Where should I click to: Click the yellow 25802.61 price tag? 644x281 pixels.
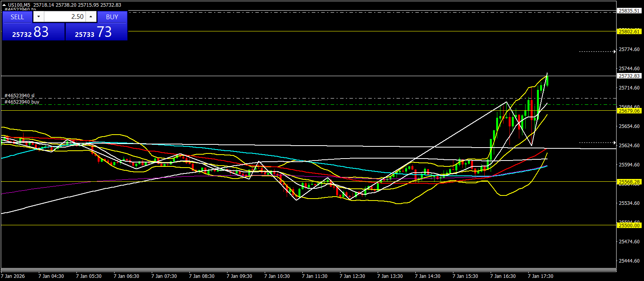tap(629, 31)
